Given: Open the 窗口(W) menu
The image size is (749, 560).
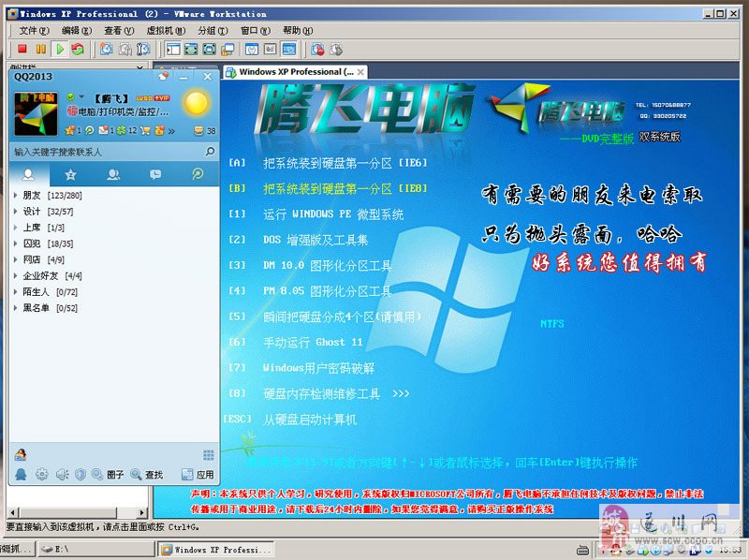Looking at the screenshot, I should [x=255, y=31].
